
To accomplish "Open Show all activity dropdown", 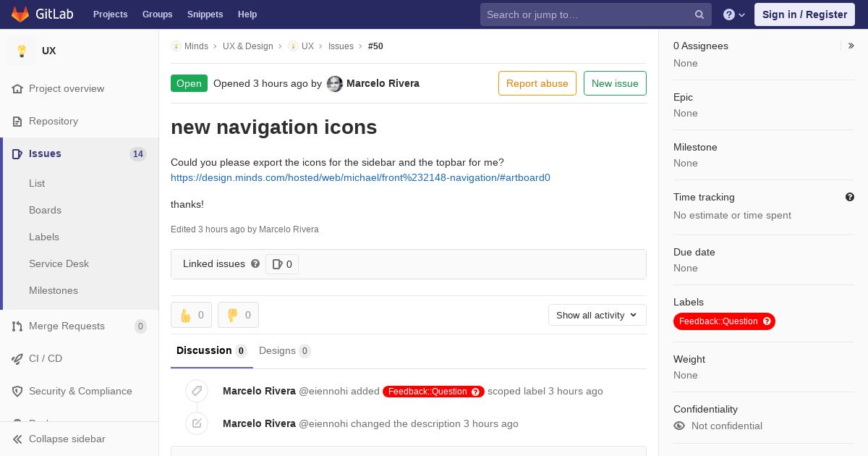I will (597, 315).
